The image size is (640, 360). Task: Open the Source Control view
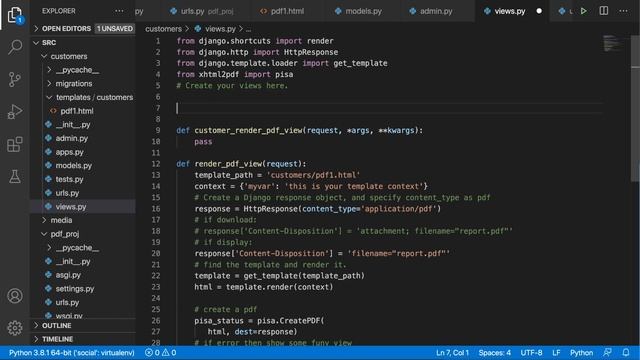coord(15,79)
